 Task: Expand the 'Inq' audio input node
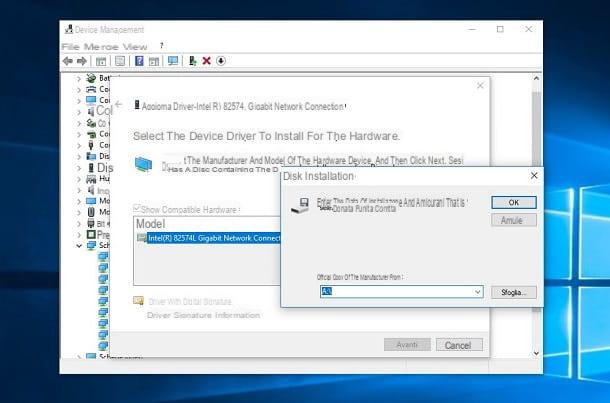(x=79, y=191)
